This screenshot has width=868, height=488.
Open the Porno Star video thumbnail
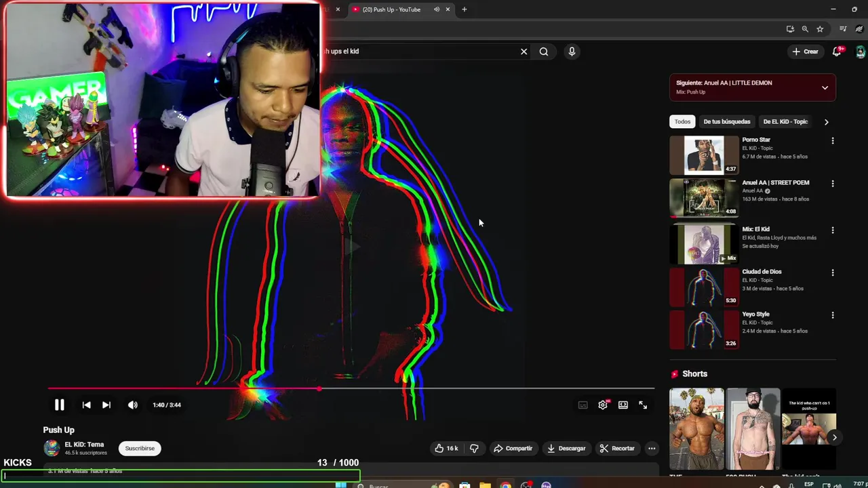point(704,155)
